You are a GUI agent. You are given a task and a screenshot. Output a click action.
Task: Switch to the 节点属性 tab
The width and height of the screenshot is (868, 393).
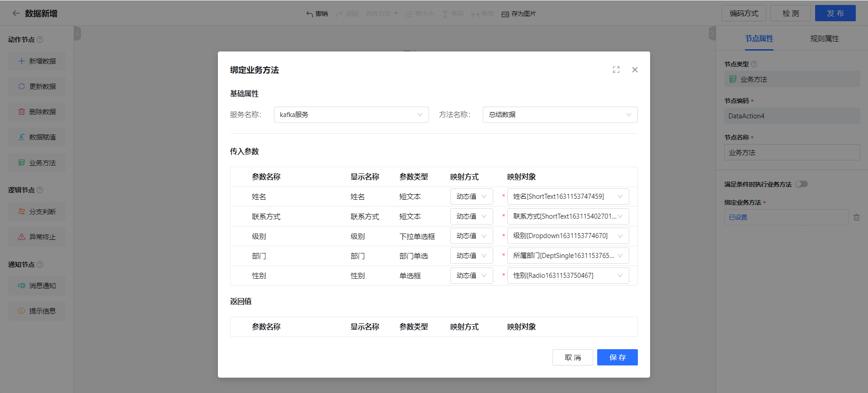point(759,39)
